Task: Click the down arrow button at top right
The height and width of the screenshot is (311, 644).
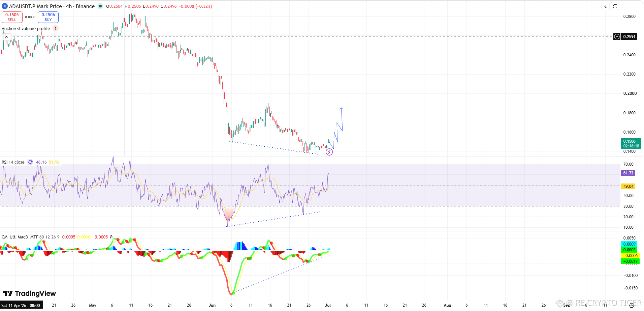Action: (x=606, y=6)
